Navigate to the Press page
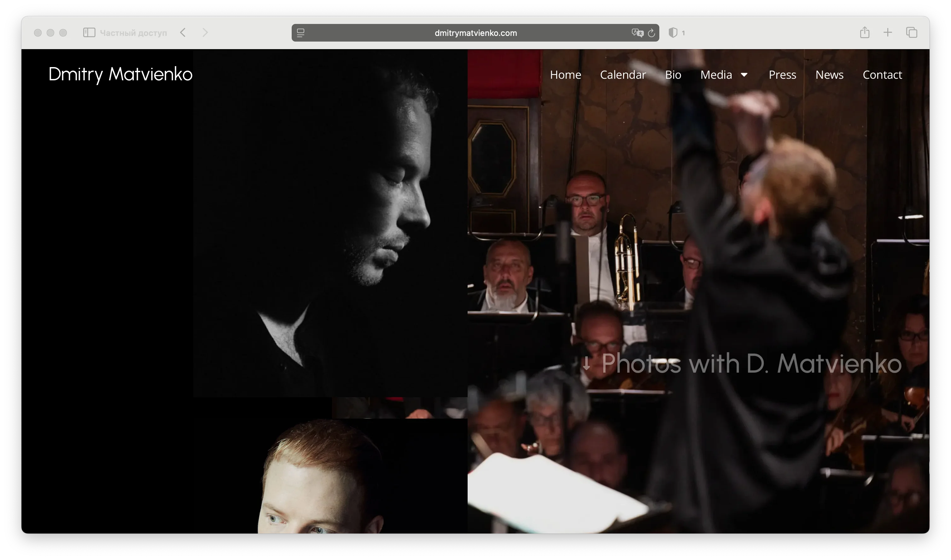 point(782,75)
